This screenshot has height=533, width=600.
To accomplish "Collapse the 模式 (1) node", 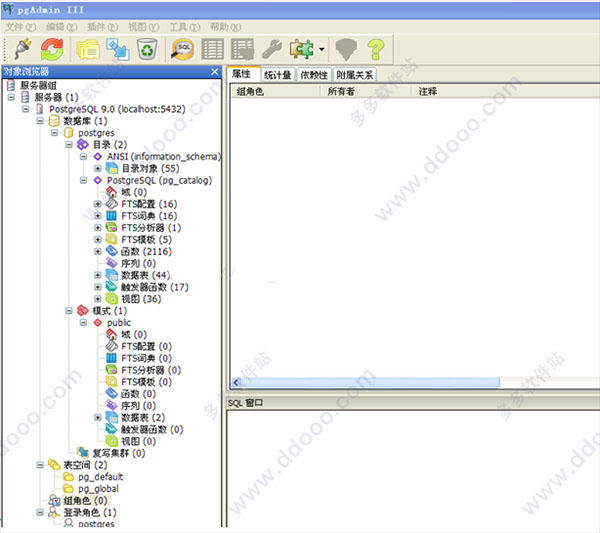I will pyautogui.click(x=69, y=311).
